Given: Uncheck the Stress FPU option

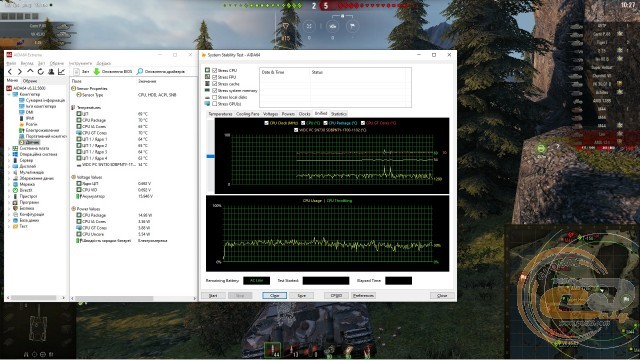Looking at the screenshot, I should point(215,77).
